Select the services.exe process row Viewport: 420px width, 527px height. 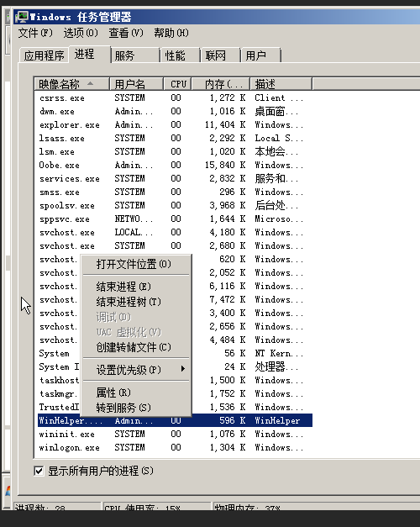coord(175,178)
